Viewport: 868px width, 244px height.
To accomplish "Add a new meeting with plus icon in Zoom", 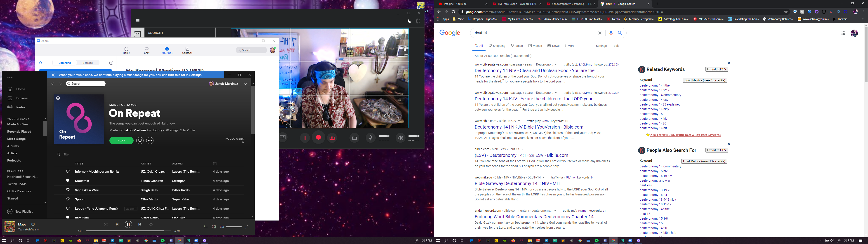I will (x=111, y=63).
